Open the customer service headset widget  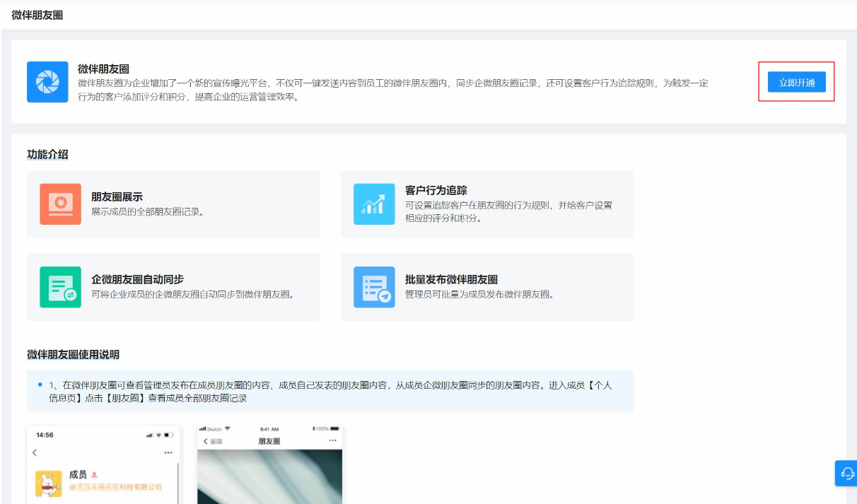[x=847, y=473]
